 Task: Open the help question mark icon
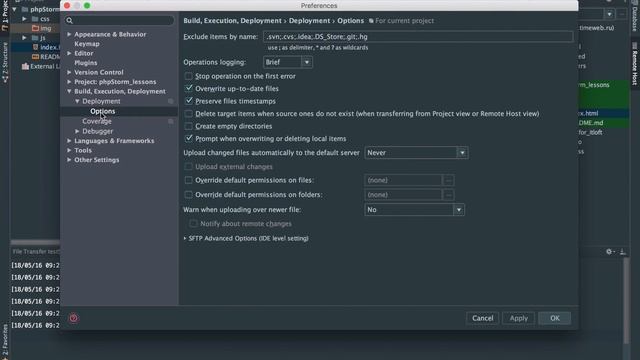coord(73,318)
